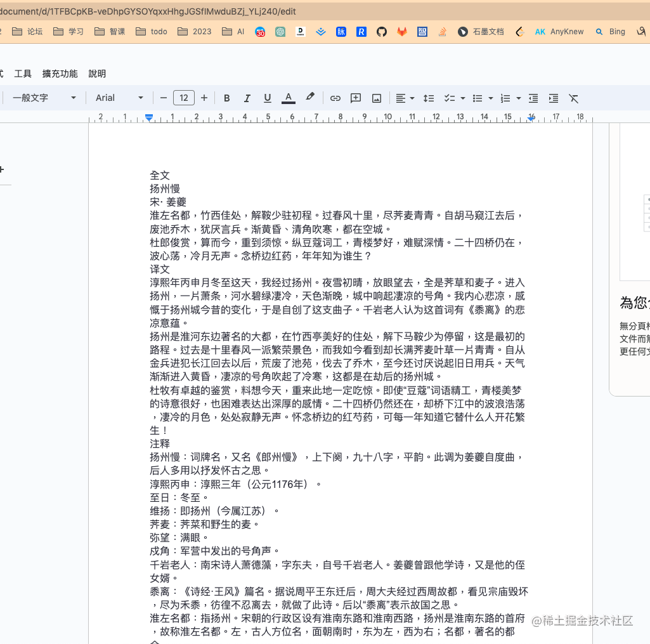Open the AnyKnew bookmark
The height and width of the screenshot is (644, 650).
pos(559,32)
